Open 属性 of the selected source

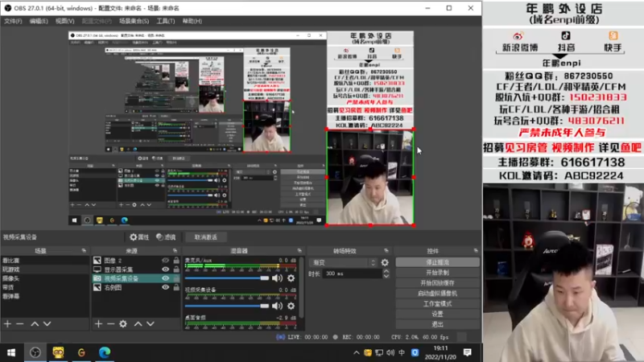point(139,237)
